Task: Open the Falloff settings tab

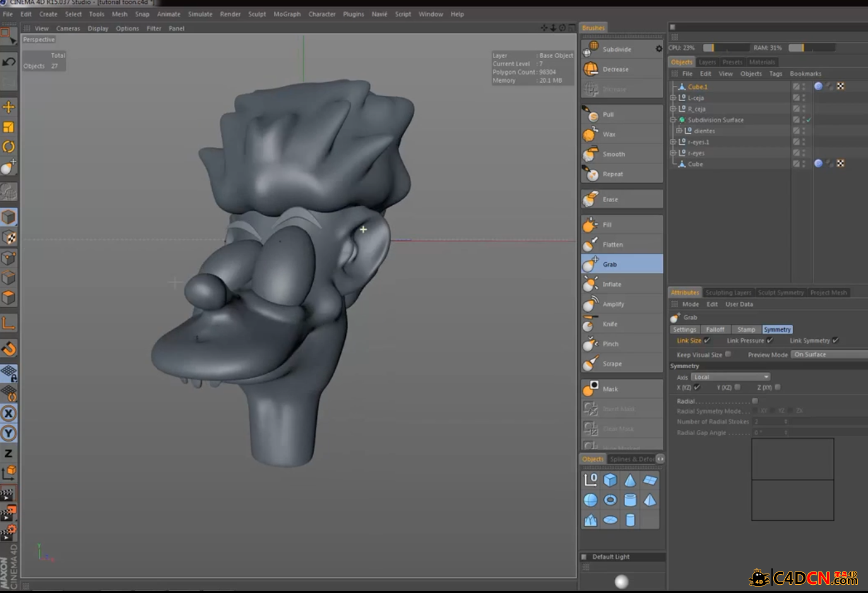Action: 715,330
